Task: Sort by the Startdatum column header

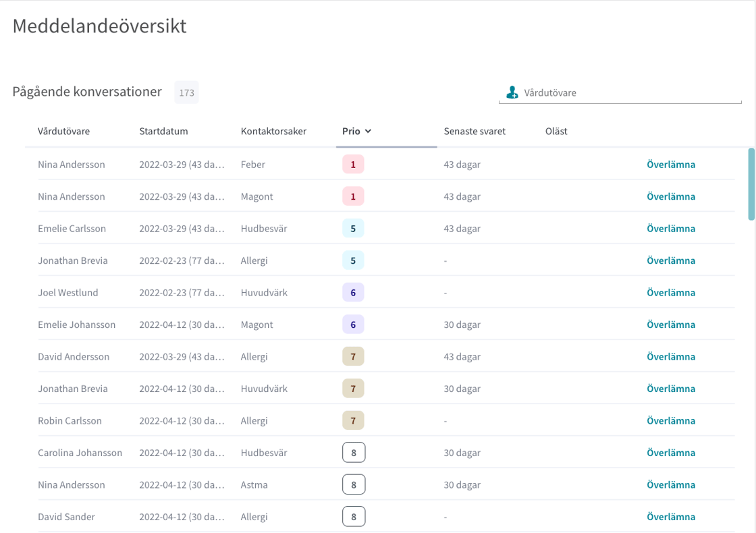Action: (x=163, y=131)
